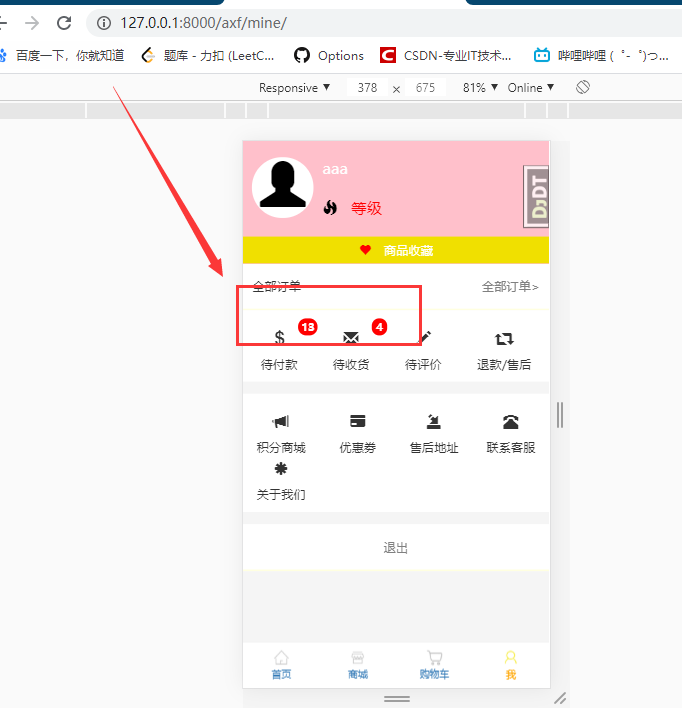
Task: Grab the bottom viewport resize handle
Action: [397, 699]
